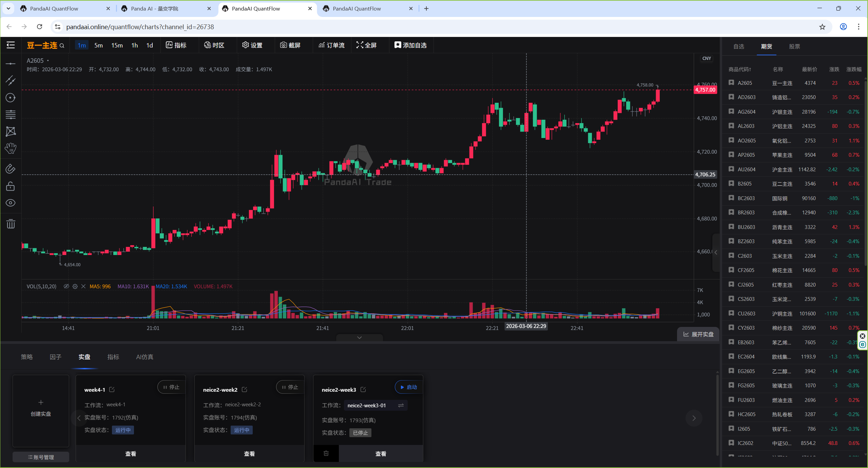View details of week4-1 with 查看
This screenshot has width=868, height=468.
click(131, 454)
